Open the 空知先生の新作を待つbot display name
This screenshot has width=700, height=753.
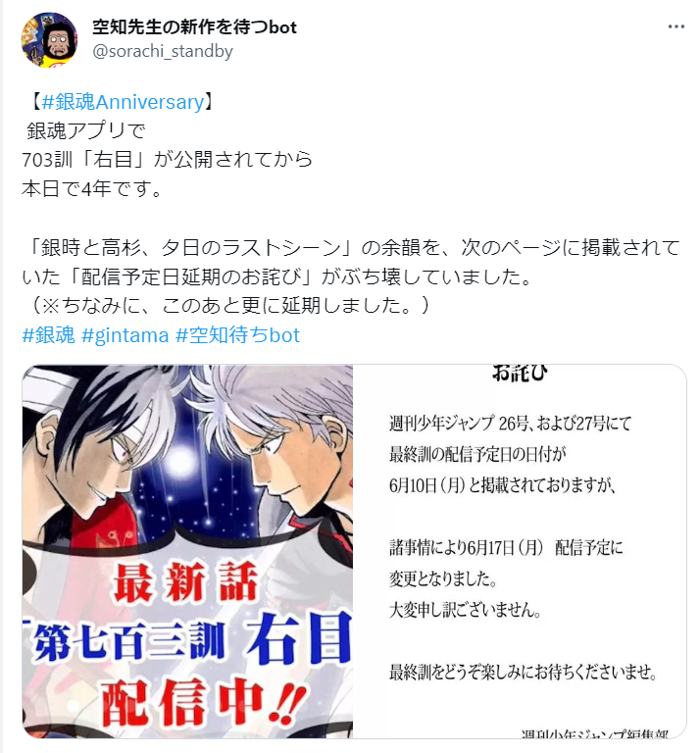194,27
